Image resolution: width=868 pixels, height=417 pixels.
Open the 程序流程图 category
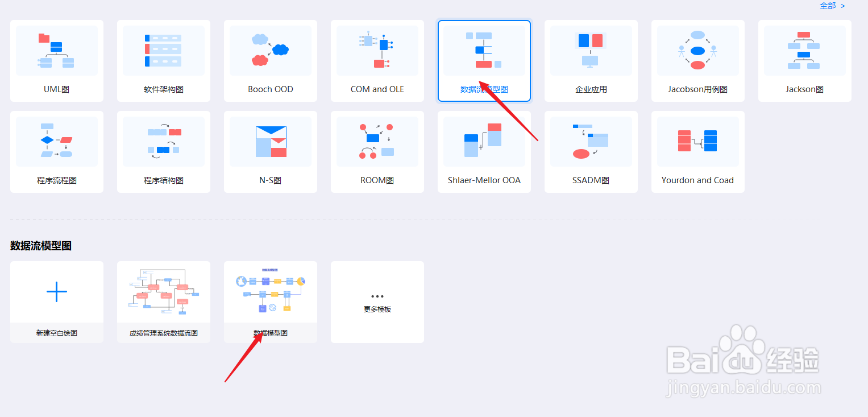[x=56, y=152]
